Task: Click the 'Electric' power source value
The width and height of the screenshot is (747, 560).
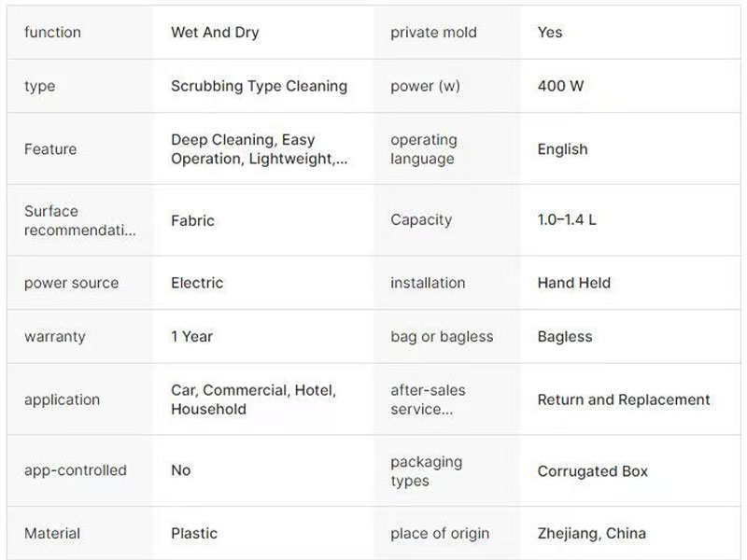Action: coord(197,283)
